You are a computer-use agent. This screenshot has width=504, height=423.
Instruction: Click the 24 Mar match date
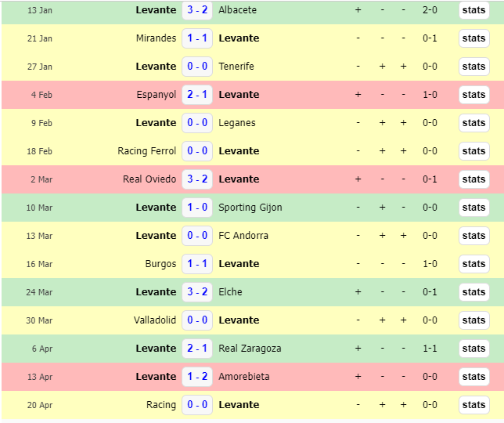[41, 292]
